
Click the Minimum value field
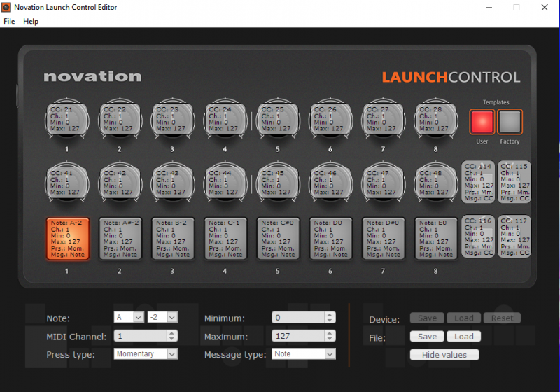[x=299, y=317]
